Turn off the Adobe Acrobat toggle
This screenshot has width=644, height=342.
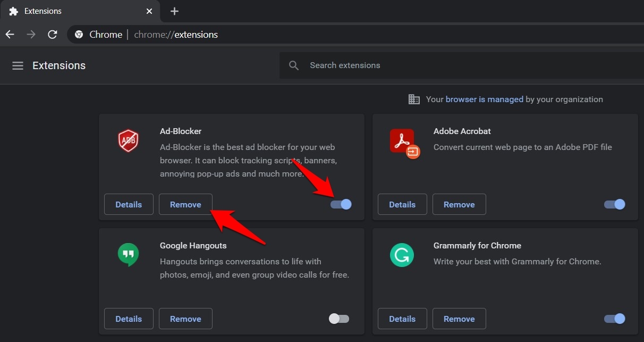click(x=615, y=204)
